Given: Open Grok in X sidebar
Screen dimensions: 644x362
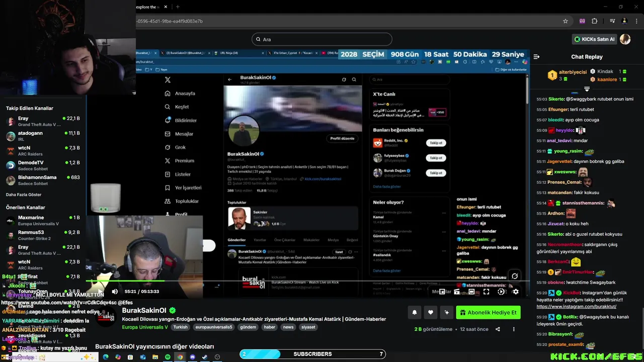Looking at the screenshot, I should click(x=176, y=147).
